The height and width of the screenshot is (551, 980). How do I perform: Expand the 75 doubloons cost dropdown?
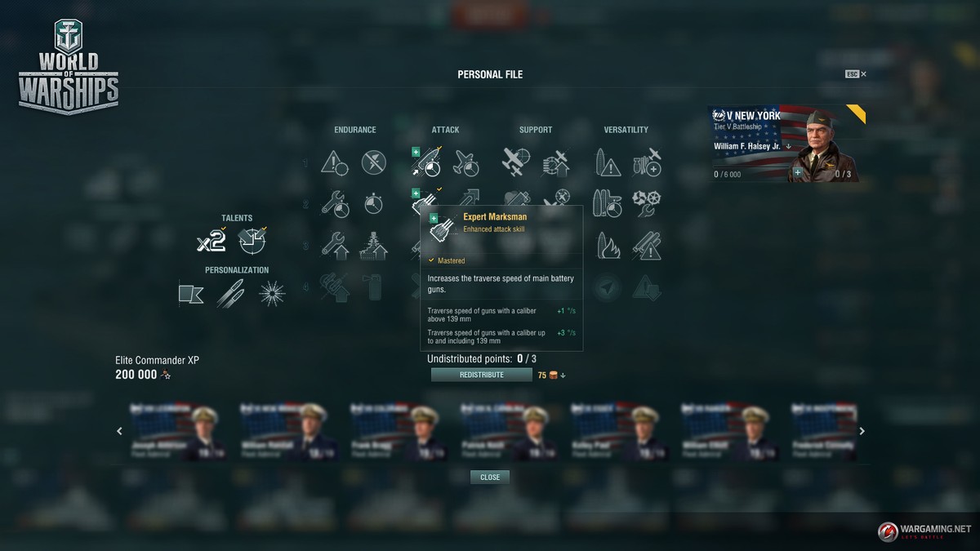(563, 375)
